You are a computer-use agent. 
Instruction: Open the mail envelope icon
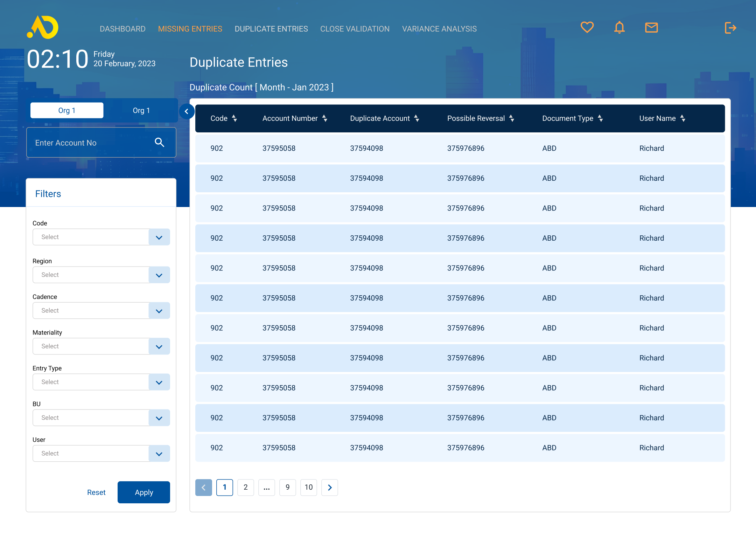[x=651, y=27]
